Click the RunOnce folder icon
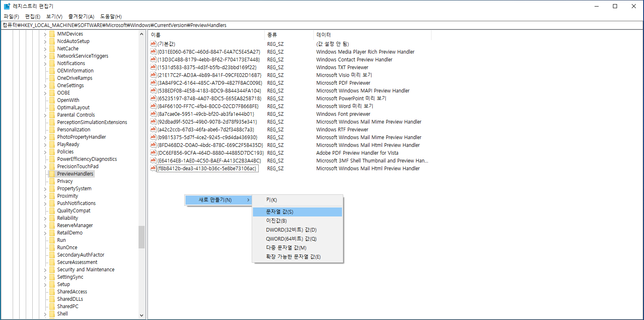Screen dimensions: 644x320 tap(52, 248)
